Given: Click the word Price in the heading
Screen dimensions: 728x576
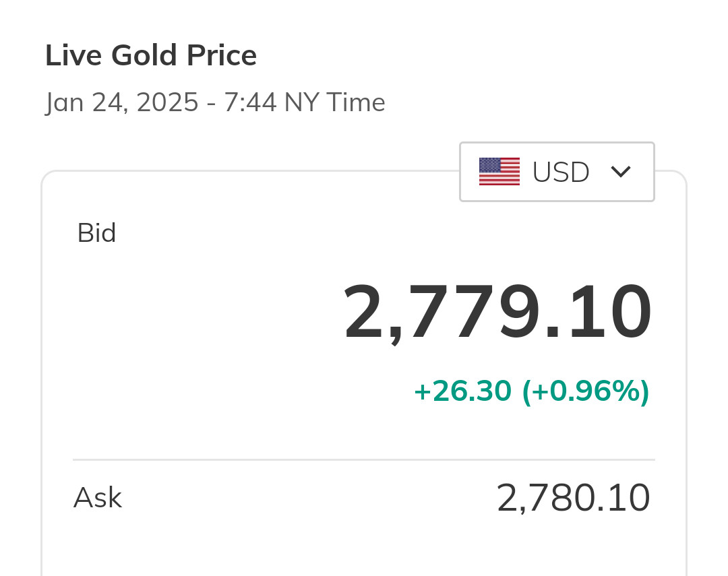Looking at the screenshot, I should [222, 55].
